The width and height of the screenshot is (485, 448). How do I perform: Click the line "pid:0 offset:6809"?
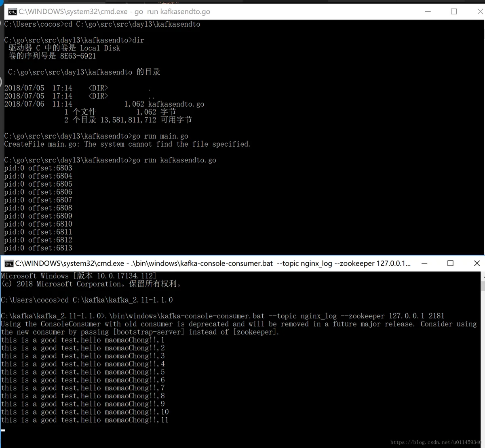(x=38, y=216)
